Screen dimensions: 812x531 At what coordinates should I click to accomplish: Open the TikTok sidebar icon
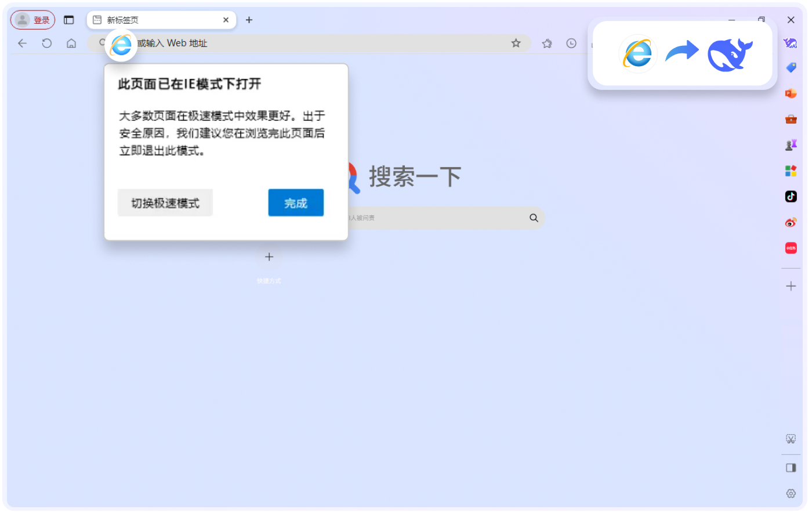(791, 196)
